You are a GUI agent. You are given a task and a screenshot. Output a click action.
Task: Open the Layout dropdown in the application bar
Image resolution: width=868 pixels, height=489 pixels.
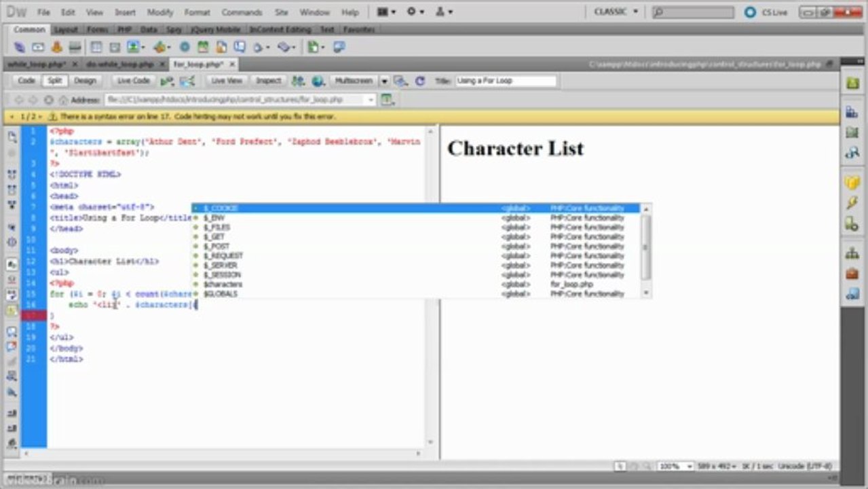[x=386, y=12]
